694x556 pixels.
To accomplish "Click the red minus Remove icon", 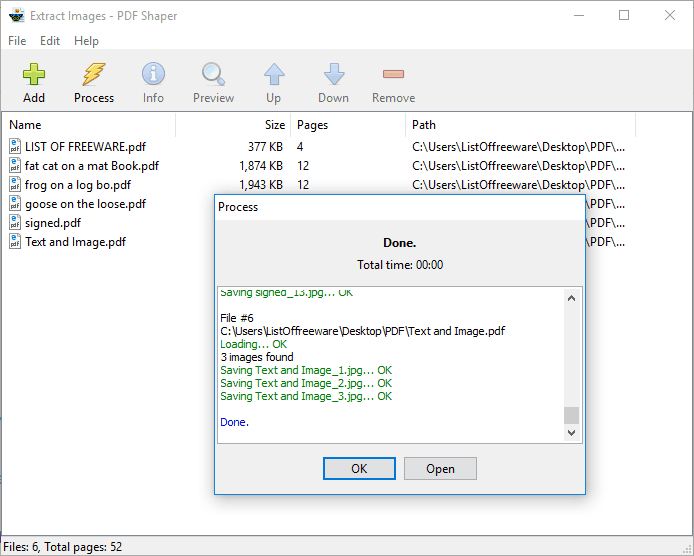I will click(x=393, y=74).
